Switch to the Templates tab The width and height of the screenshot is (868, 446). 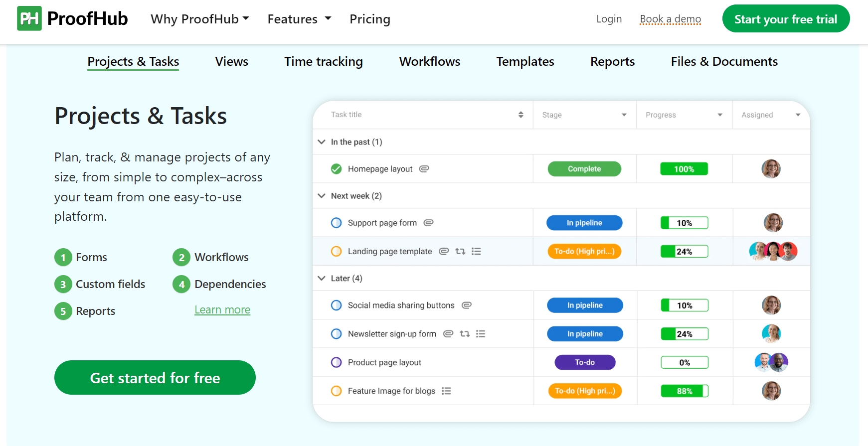tap(525, 61)
